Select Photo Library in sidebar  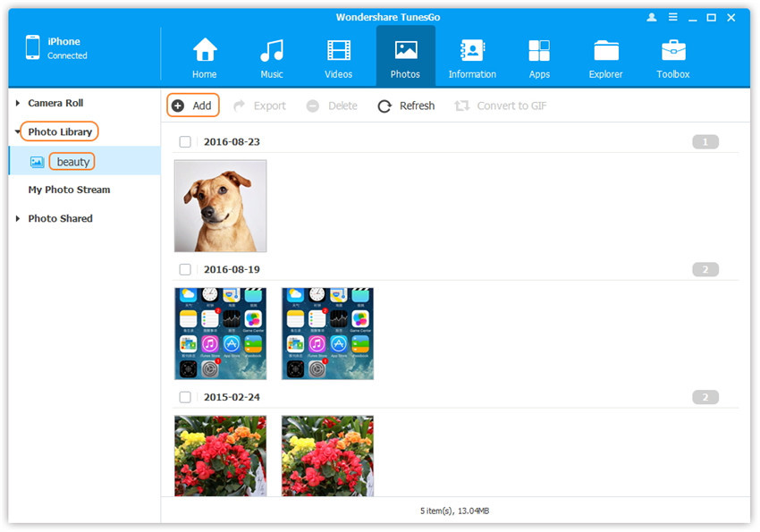click(x=60, y=131)
